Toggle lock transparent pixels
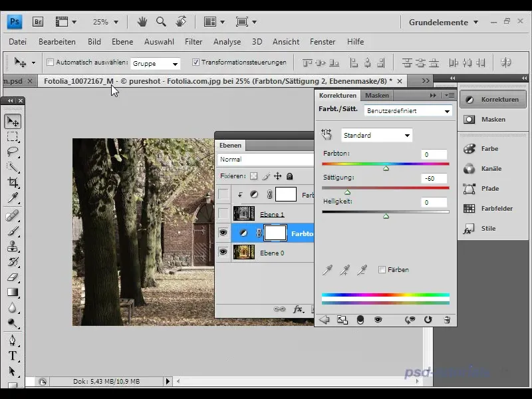Screen dimensions: 532x399 click(x=253, y=176)
